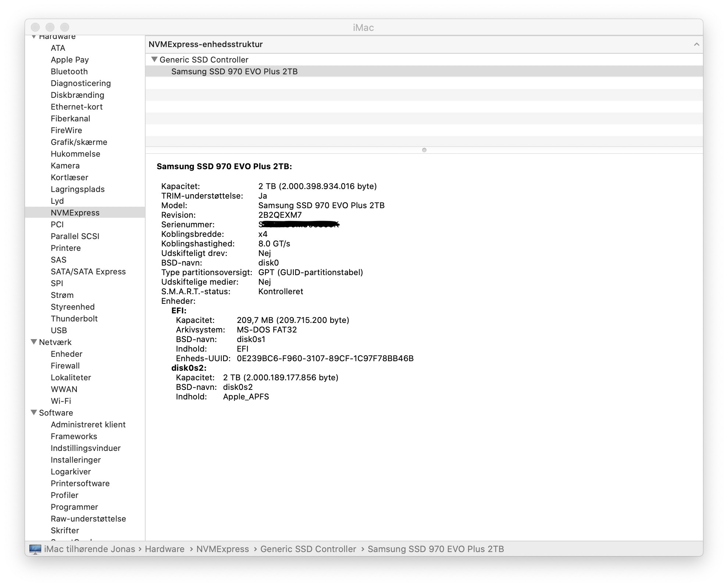Collapse the Generic SSD Controller disclosure triangle
The image size is (728, 587).
click(154, 60)
